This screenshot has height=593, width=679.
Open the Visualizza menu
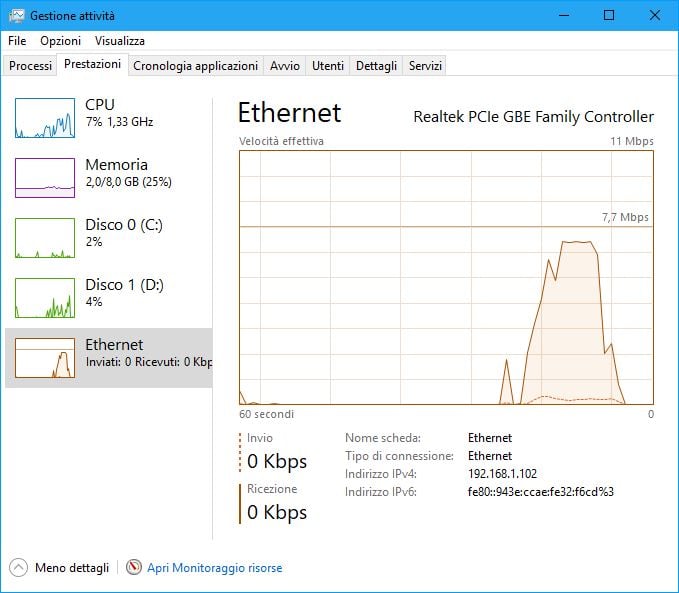[x=120, y=41]
